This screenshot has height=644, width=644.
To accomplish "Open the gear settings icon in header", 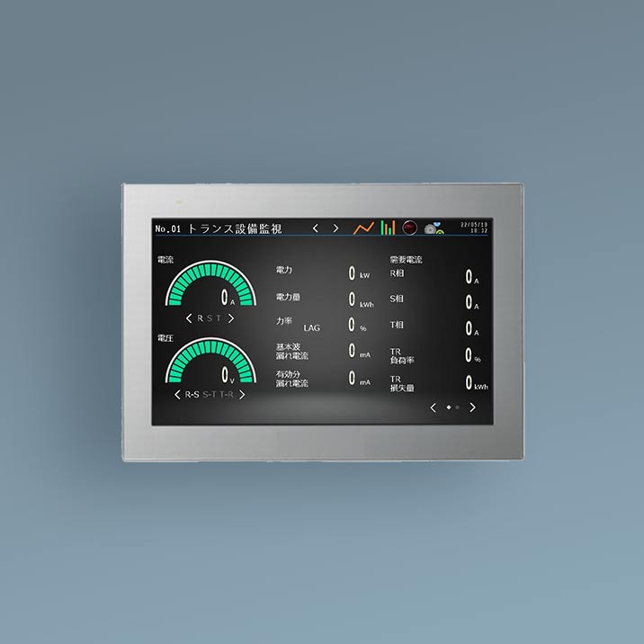I will pos(434,228).
